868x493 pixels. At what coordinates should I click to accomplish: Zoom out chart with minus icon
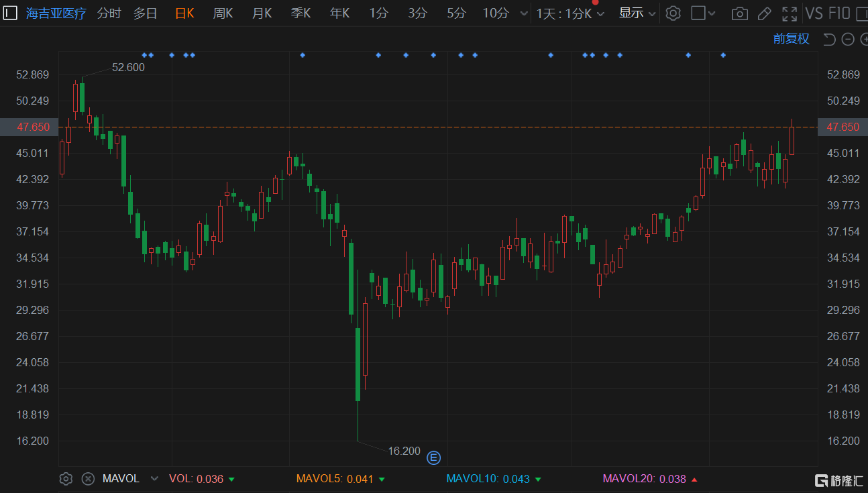point(847,40)
